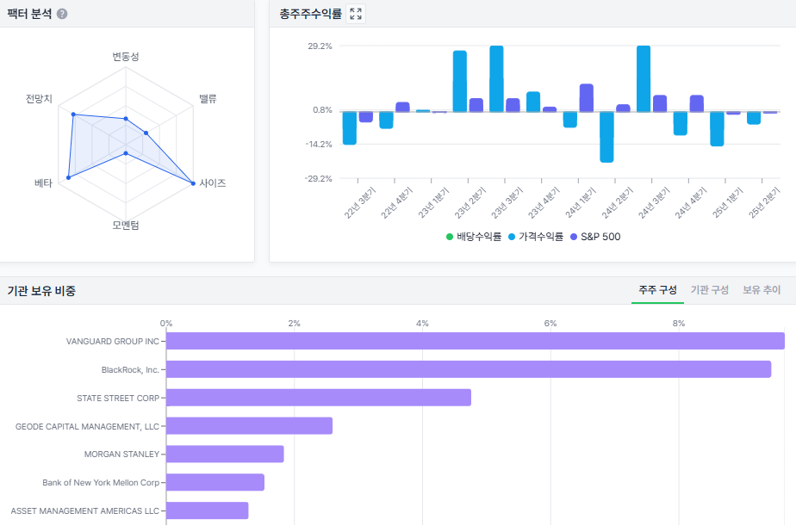Click the VANGUARD GROUP INC label
Image resolution: width=796 pixels, height=532 pixels.
pos(113,341)
